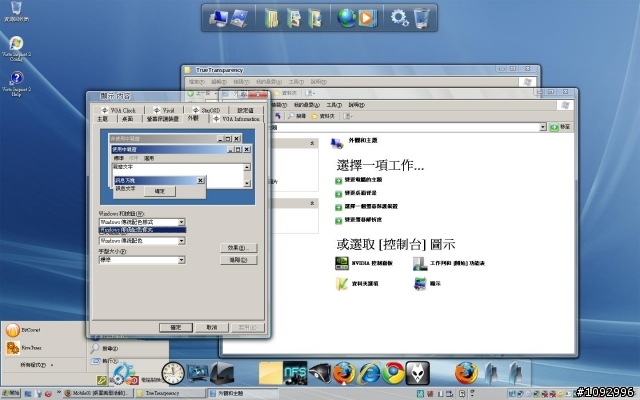Click the 搜尋 toolbar button in control panel window
The width and height of the screenshot is (640, 400).
coord(297,116)
